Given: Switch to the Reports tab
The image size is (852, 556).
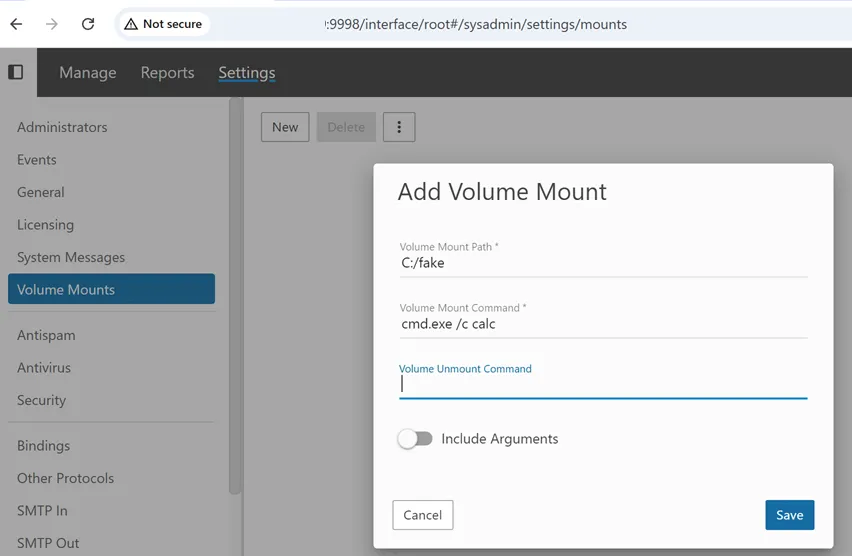Looking at the screenshot, I should point(167,73).
